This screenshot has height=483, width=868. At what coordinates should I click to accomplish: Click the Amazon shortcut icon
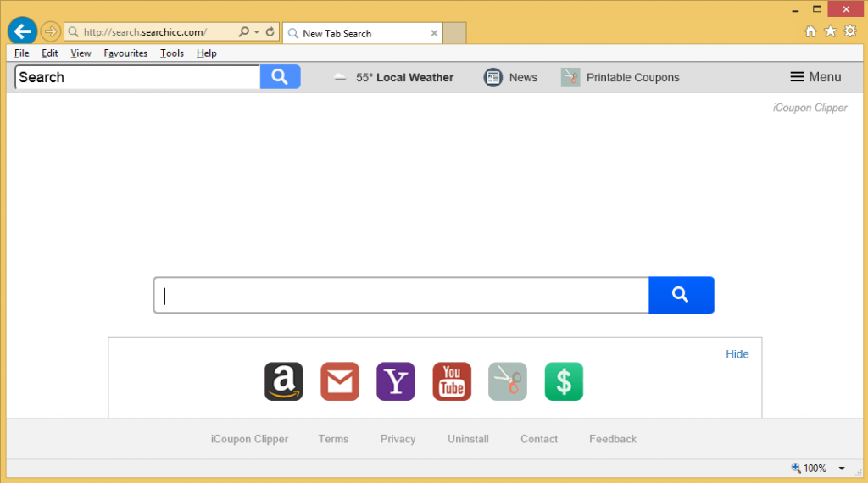pyautogui.click(x=283, y=381)
